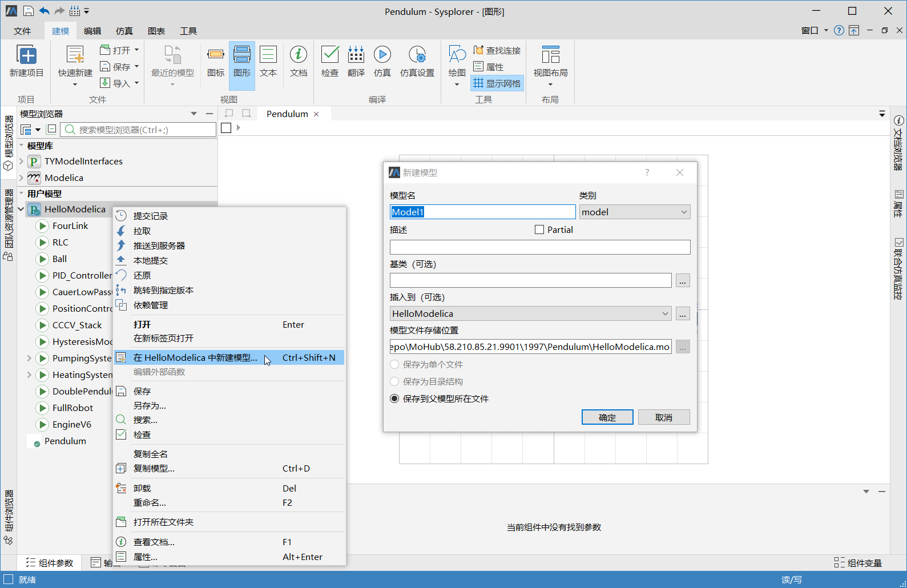Expand the HeatingSystem tree node

pyautogui.click(x=29, y=374)
